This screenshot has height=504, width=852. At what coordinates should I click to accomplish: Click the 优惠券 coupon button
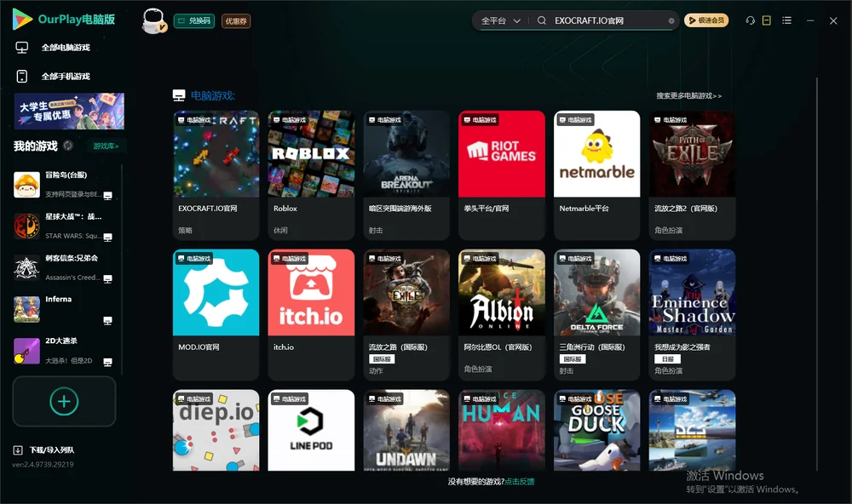[x=236, y=21]
